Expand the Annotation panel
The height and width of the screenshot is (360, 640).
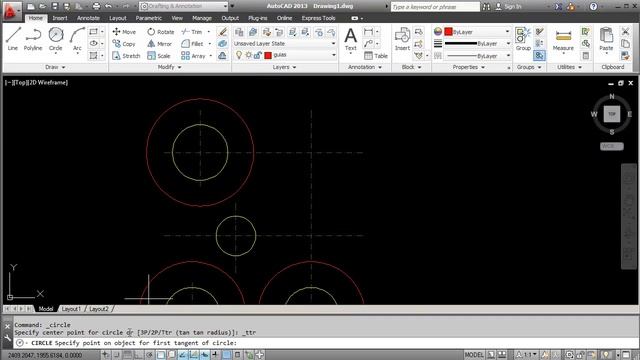[365, 67]
